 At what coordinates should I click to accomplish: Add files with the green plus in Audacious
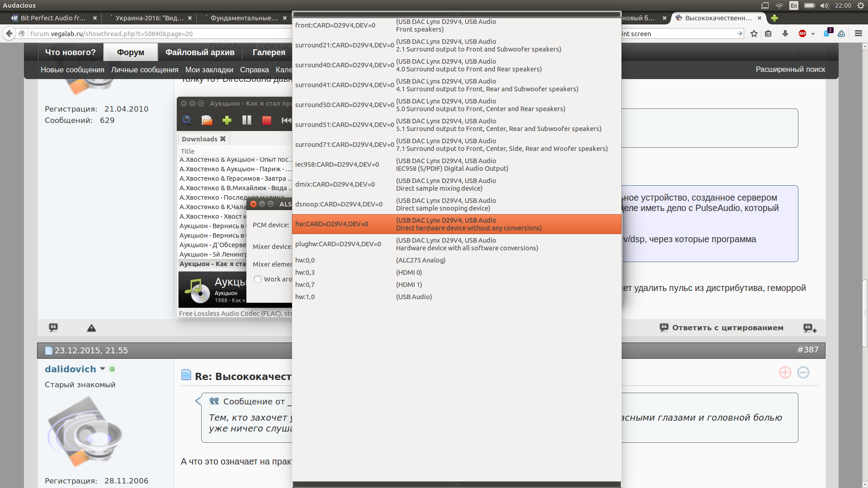click(x=227, y=120)
